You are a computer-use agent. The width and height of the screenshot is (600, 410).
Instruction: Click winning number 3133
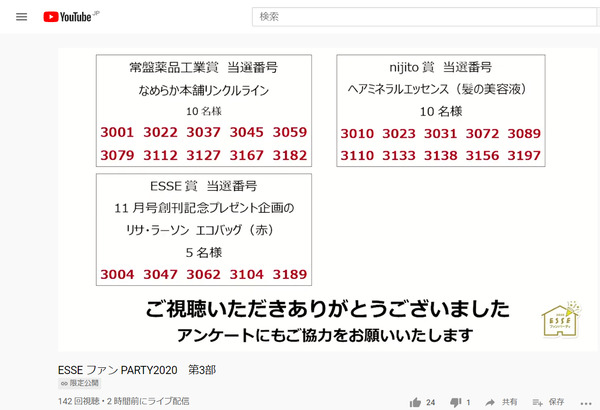399,156
